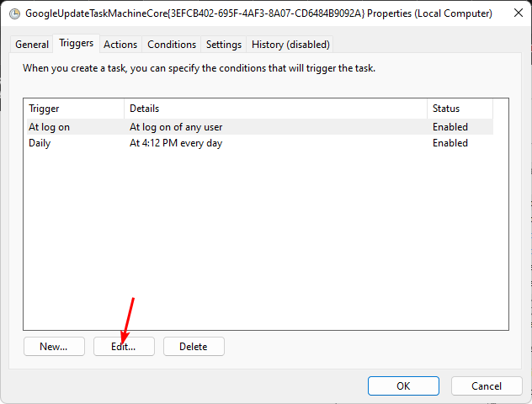Sort by the Trigger column header
The image size is (532, 404).
[x=73, y=109]
